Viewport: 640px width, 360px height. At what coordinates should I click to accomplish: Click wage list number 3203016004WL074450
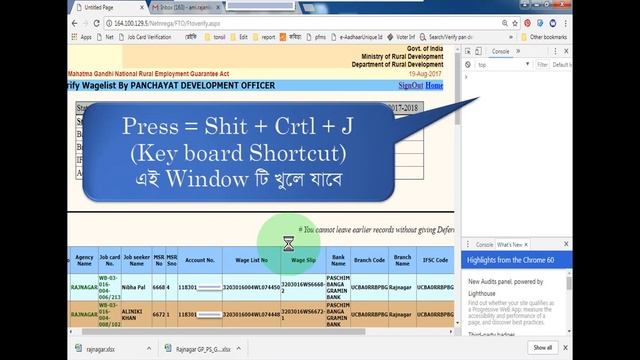251,287
